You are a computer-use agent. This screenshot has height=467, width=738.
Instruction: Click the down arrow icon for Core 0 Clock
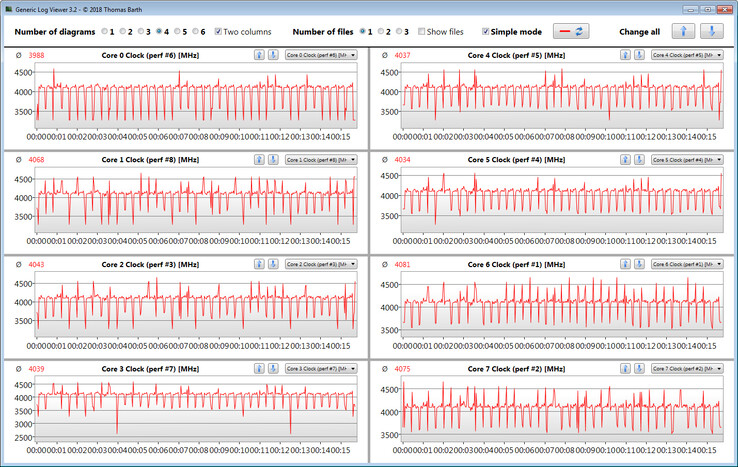(273, 54)
